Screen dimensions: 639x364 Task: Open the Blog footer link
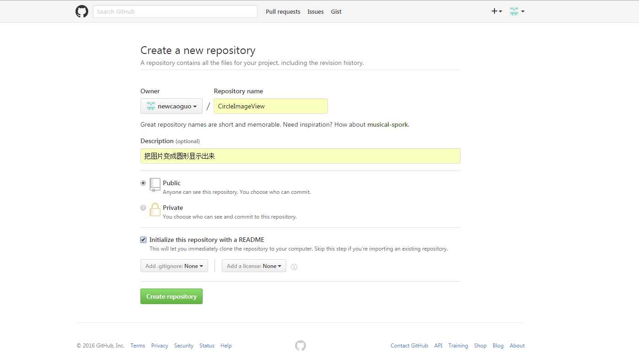pos(498,346)
